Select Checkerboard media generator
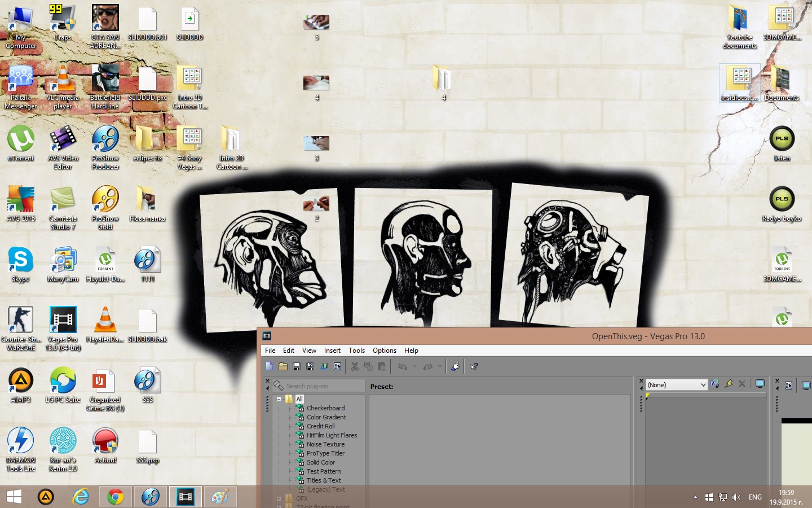Viewport: 812px width, 508px height. tap(325, 408)
